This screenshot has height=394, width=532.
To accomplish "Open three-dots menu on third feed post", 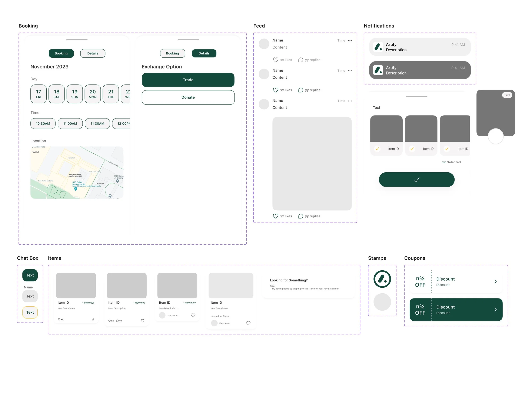I will pyautogui.click(x=350, y=101).
